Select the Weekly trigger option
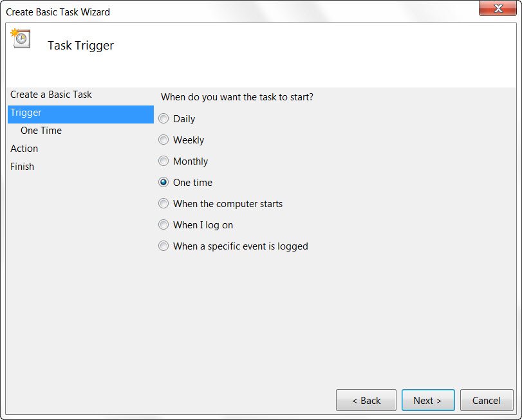Screen dimensions: 522x420 click(163, 140)
